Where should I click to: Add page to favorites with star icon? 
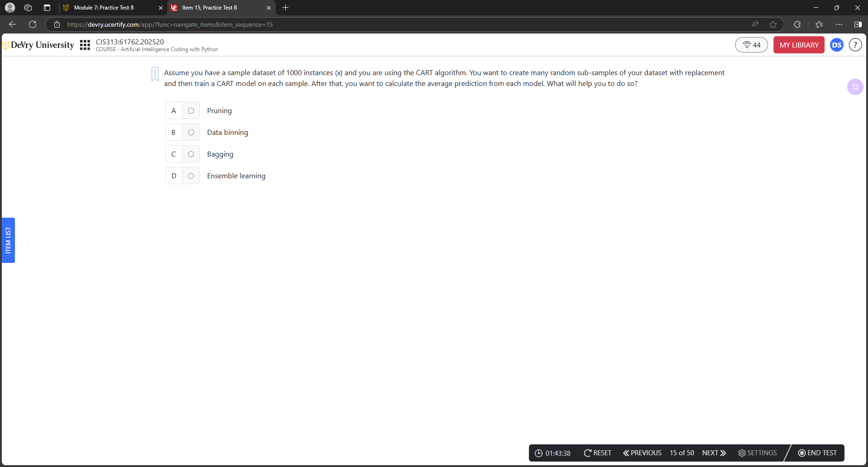point(773,24)
